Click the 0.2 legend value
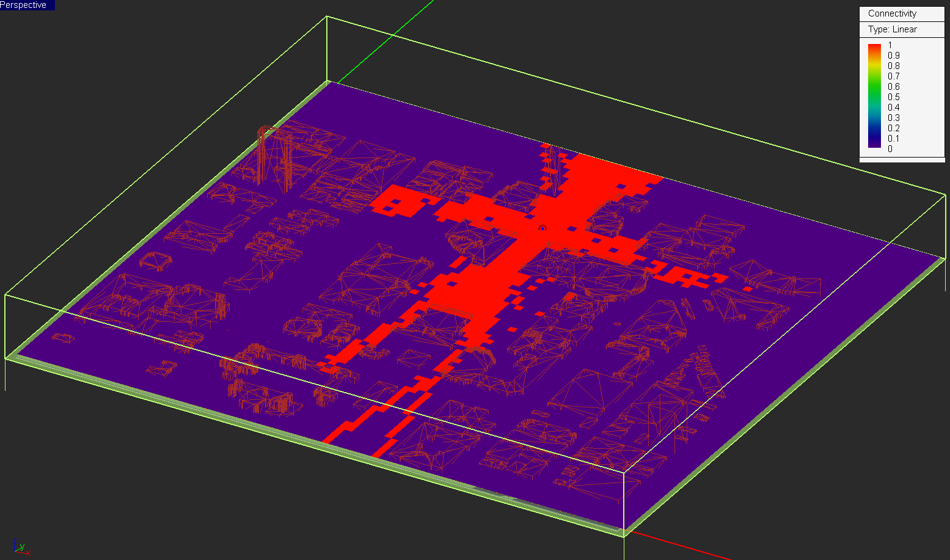This screenshot has height=560, width=950. pos(894,128)
